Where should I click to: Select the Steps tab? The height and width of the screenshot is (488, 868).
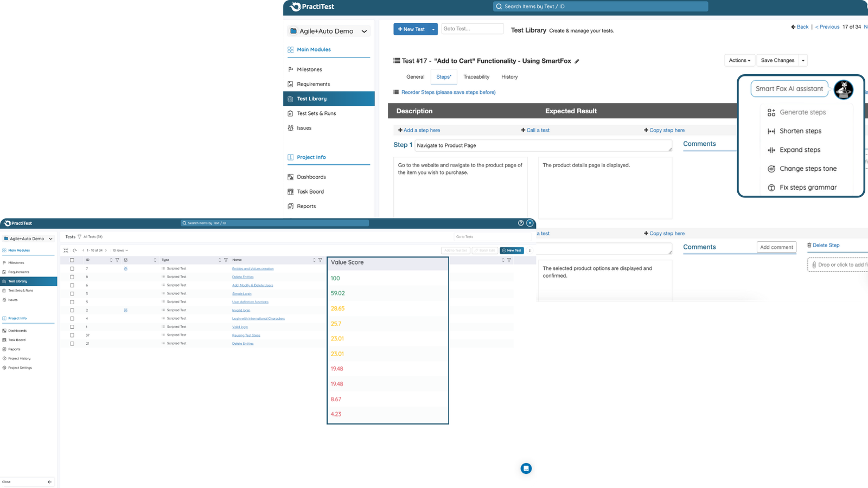444,77
